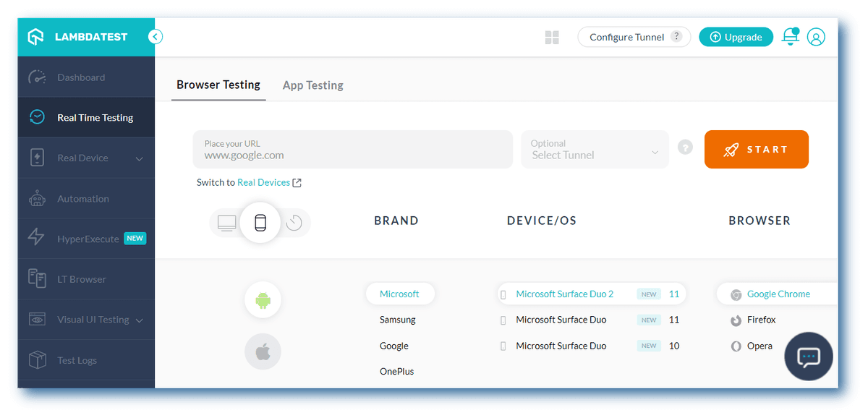868x418 pixels.
Task: Click the START button
Action: coord(757,149)
